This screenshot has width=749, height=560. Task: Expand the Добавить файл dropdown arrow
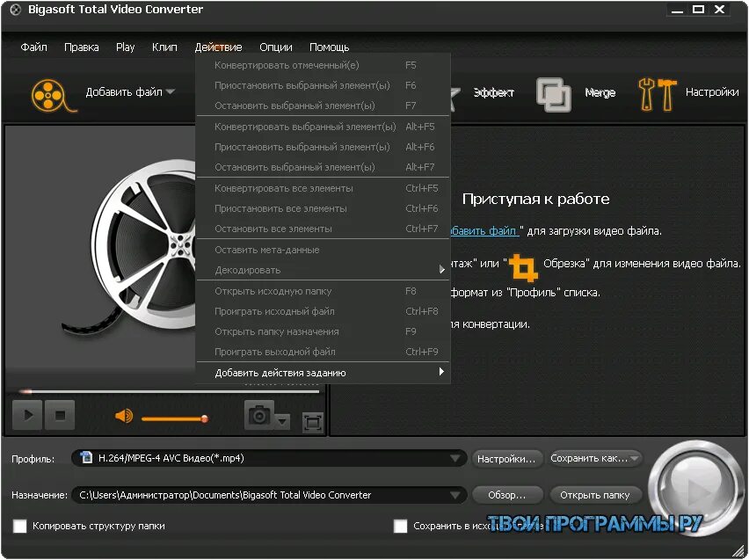(171, 91)
